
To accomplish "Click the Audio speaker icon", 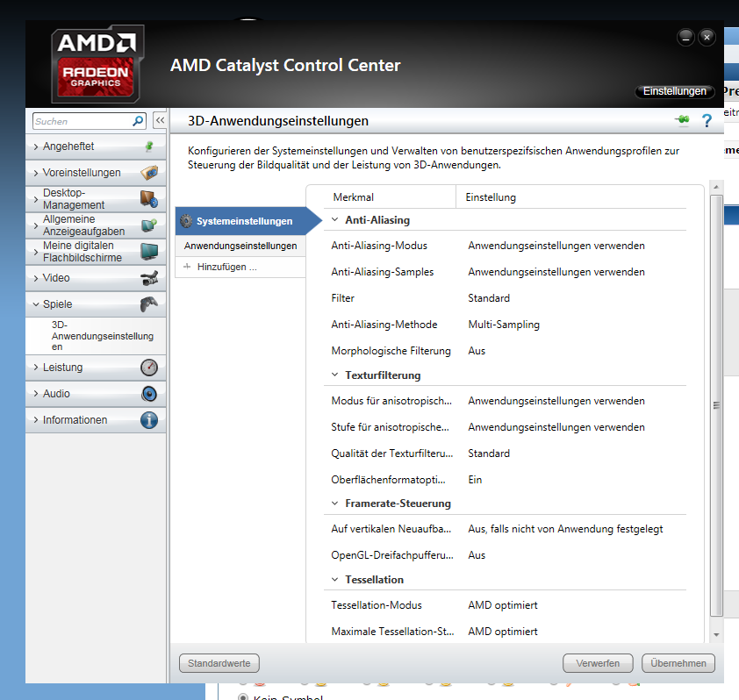I will pos(149,394).
